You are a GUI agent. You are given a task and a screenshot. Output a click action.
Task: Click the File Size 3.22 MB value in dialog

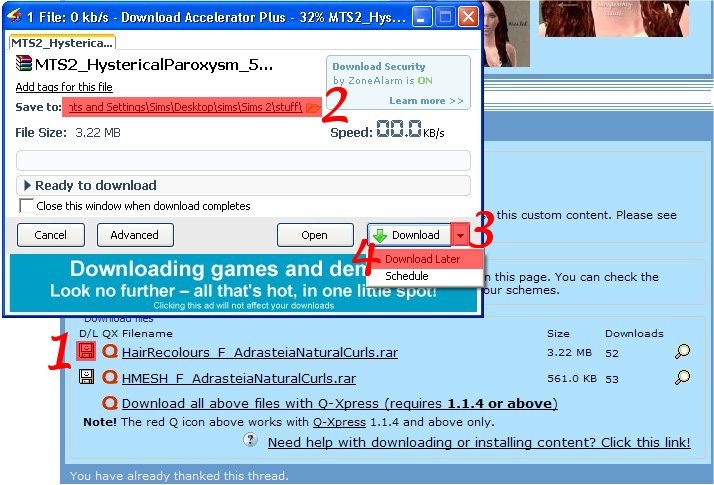[98, 133]
